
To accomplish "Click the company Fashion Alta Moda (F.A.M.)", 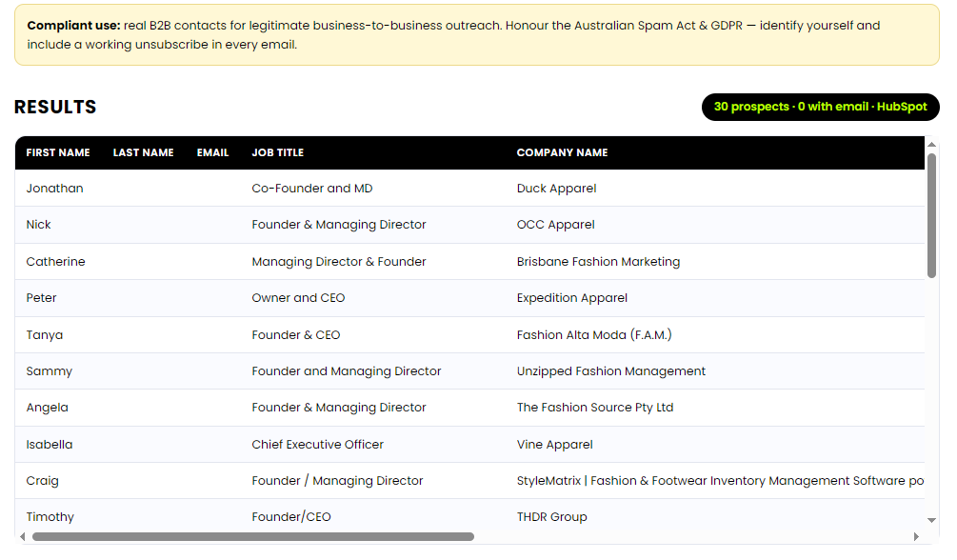I will [x=594, y=334].
